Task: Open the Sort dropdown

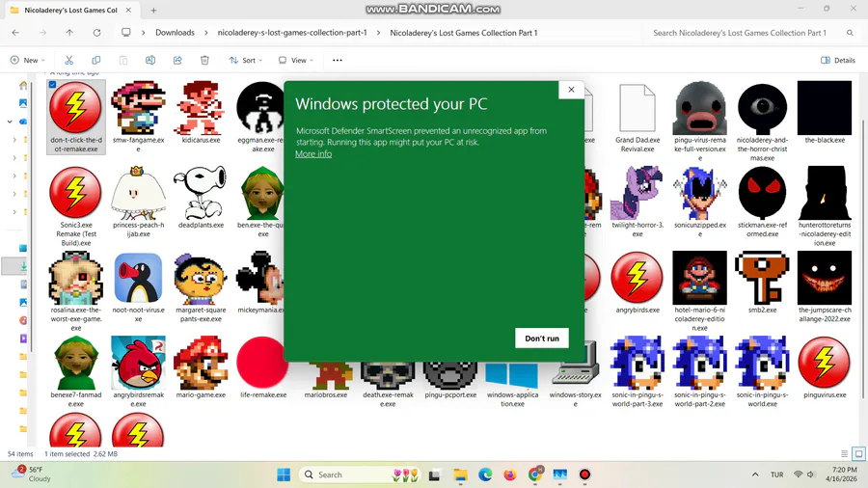Action: coord(246,61)
